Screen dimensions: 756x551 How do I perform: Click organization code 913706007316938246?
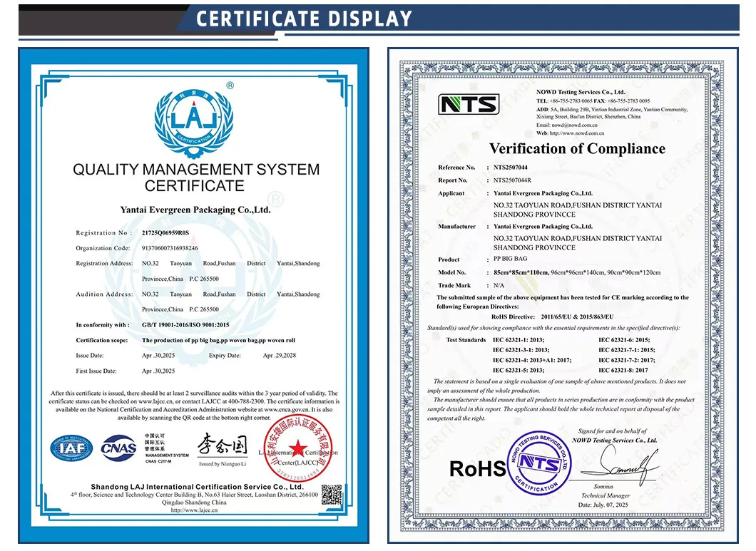coord(170,248)
